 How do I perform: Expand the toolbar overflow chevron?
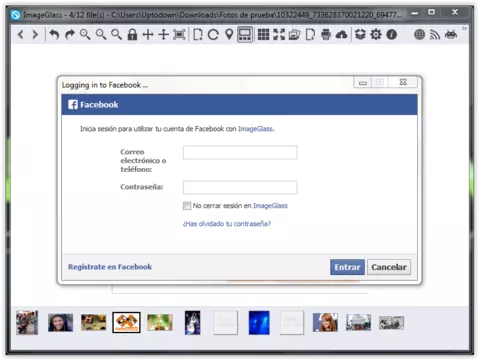click(x=464, y=29)
